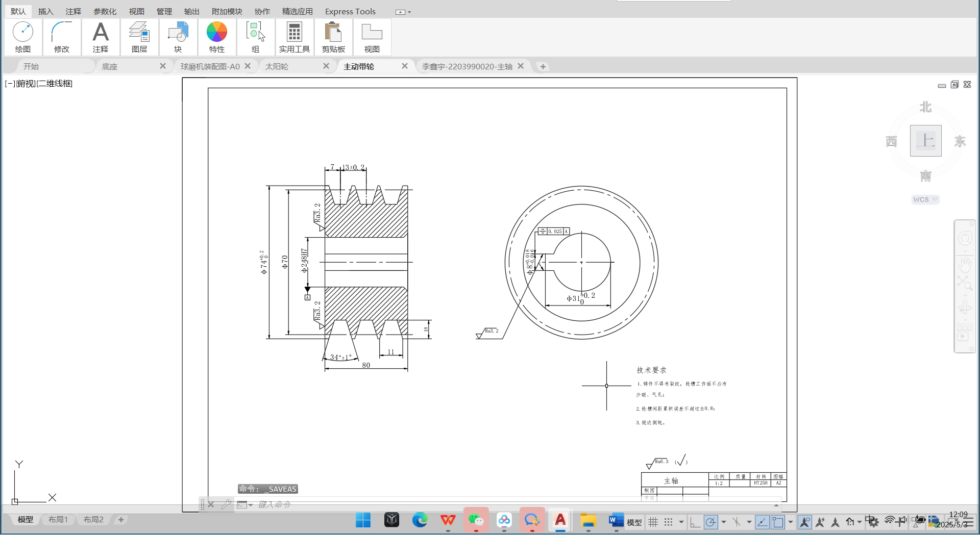Click the 上 (Top) face of ViewCube
This screenshot has width=980, height=535.
click(926, 141)
